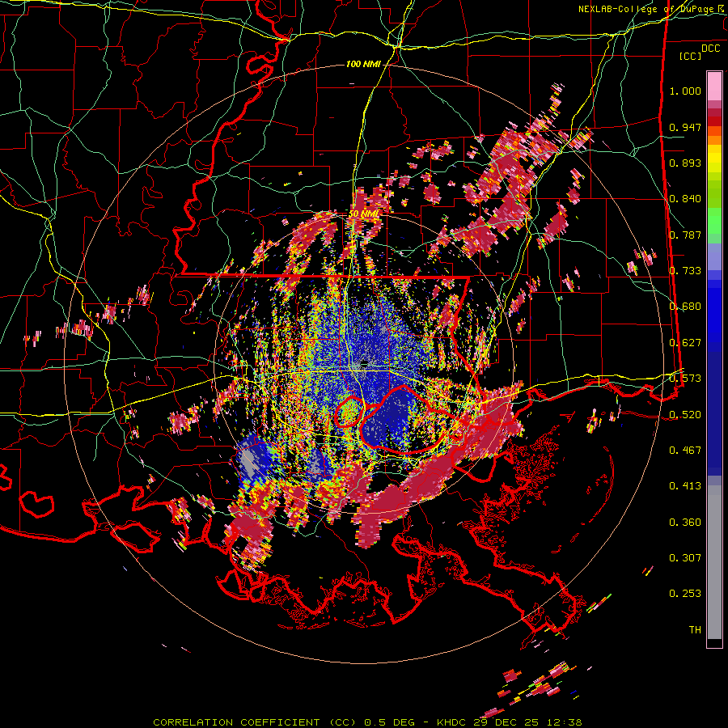Click the 0.5 DEG elevation angle text
Screen dimensions: 728x728
pyautogui.click(x=390, y=722)
